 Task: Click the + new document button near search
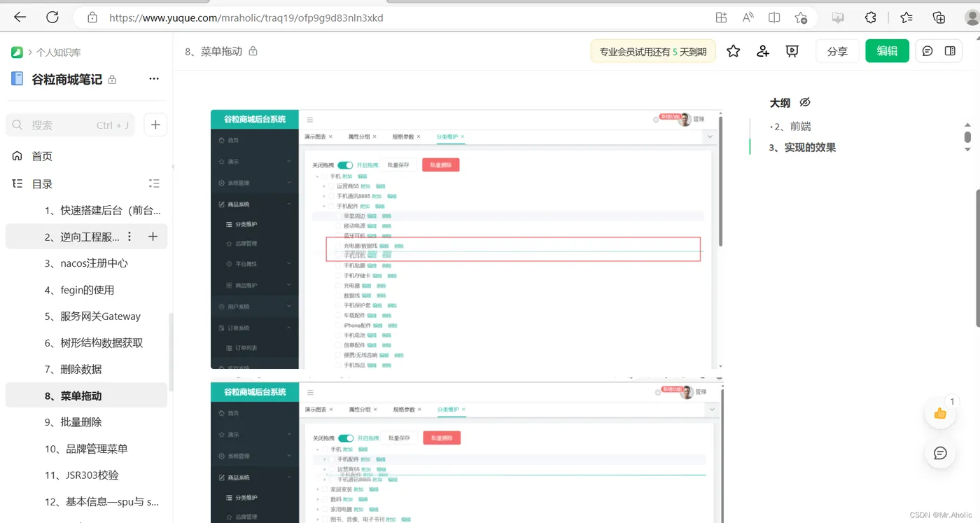pyautogui.click(x=155, y=125)
